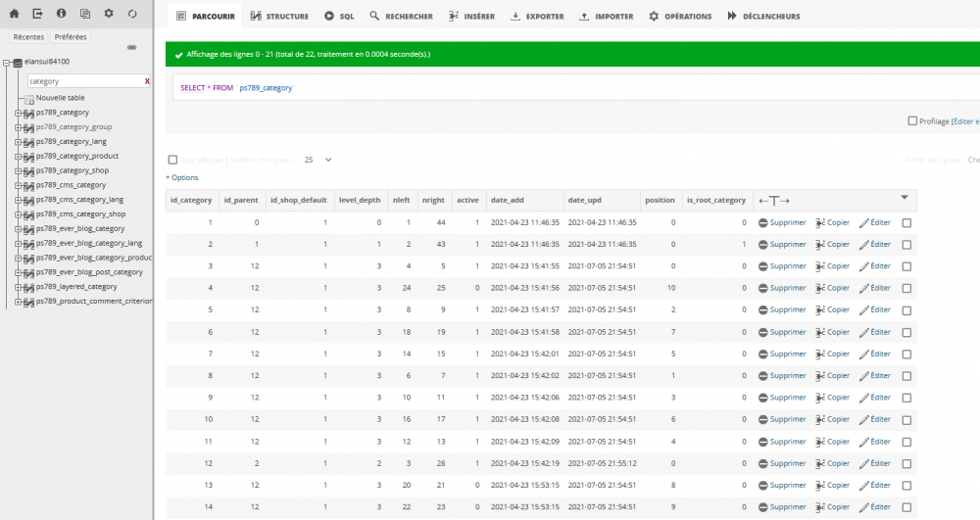Viewport: 980px width, 520px height.
Task: Expand the ps789_category_lang table node
Action: [x=18, y=141]
